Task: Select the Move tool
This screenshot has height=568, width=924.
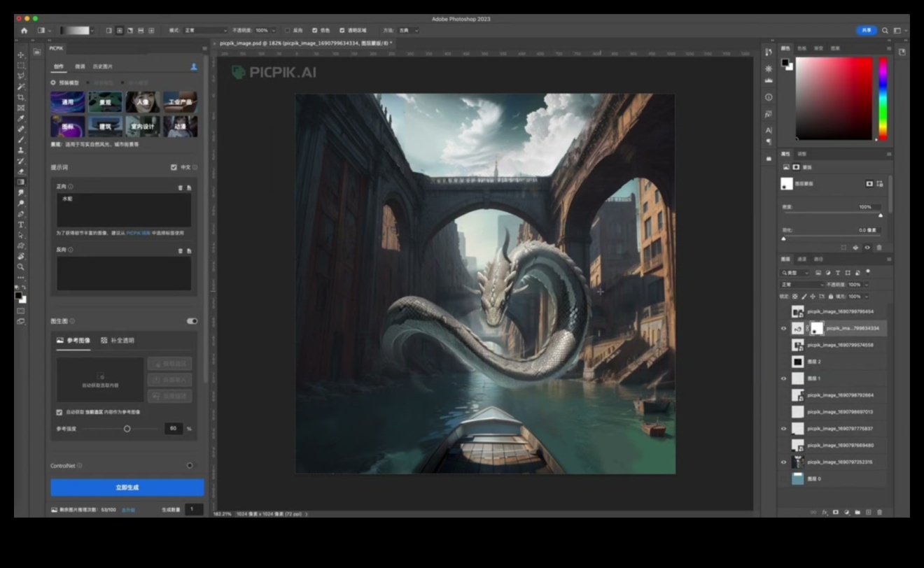Action: [x=21, y=55]
